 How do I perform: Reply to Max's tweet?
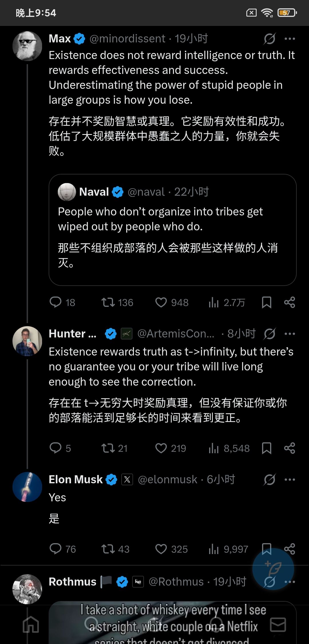tap(56, 302)
